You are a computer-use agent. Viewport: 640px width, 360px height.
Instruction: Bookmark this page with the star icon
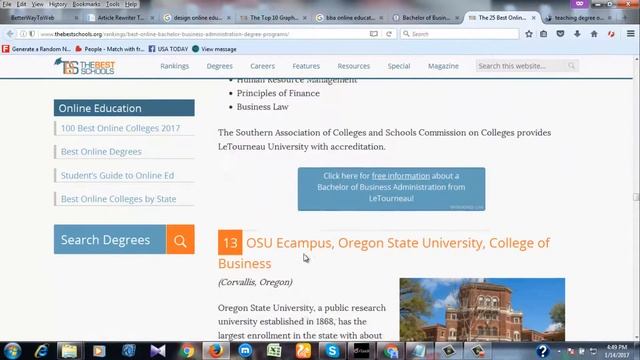point(529,34)
